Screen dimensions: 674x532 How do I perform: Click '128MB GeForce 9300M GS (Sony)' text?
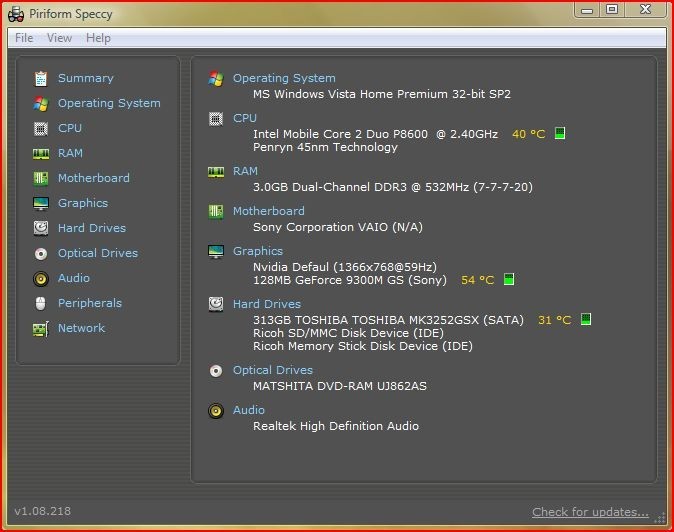(x=350, y=280)
